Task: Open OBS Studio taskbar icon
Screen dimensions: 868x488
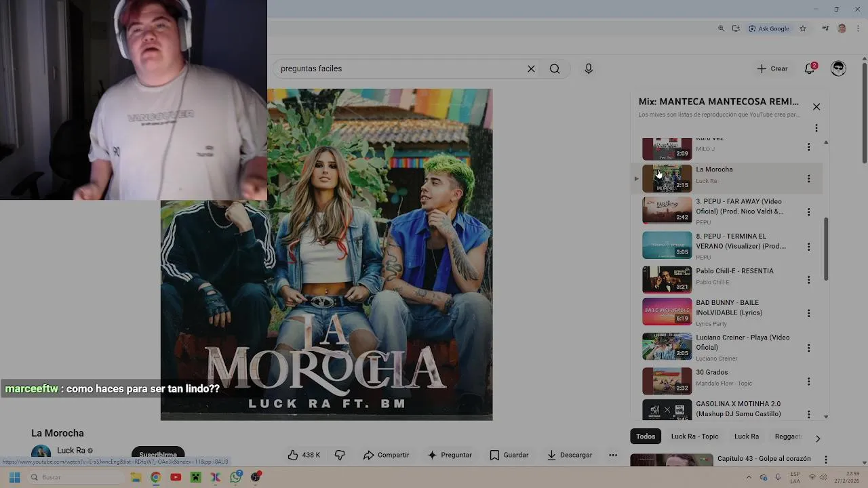Action: [x=256, y=477]
